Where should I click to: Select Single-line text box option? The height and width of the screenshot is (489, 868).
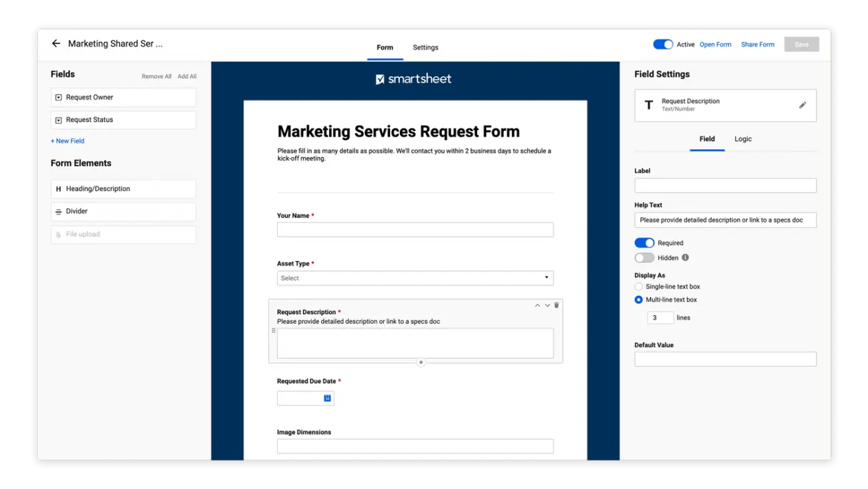[638, 287]
